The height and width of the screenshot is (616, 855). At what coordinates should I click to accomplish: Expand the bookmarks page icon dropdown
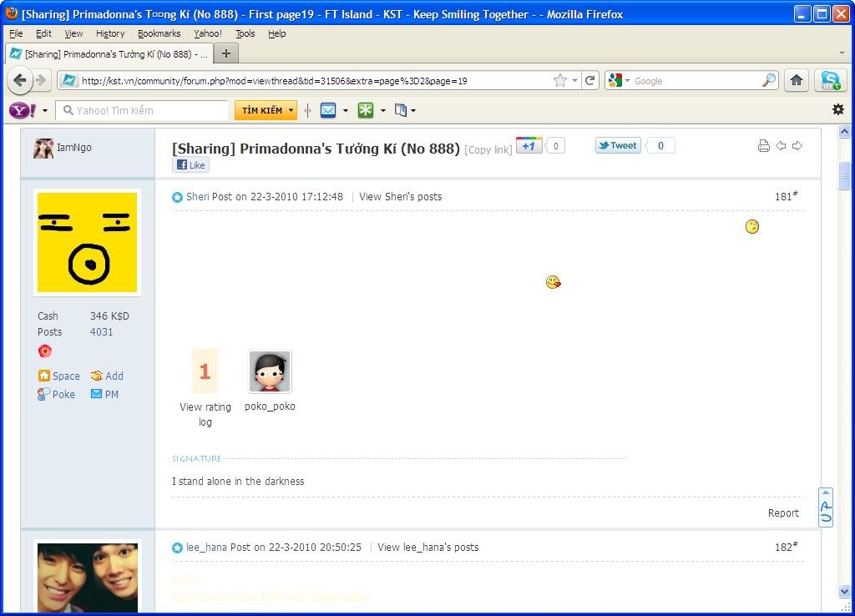pyautogui.click(x=413, y=111)
